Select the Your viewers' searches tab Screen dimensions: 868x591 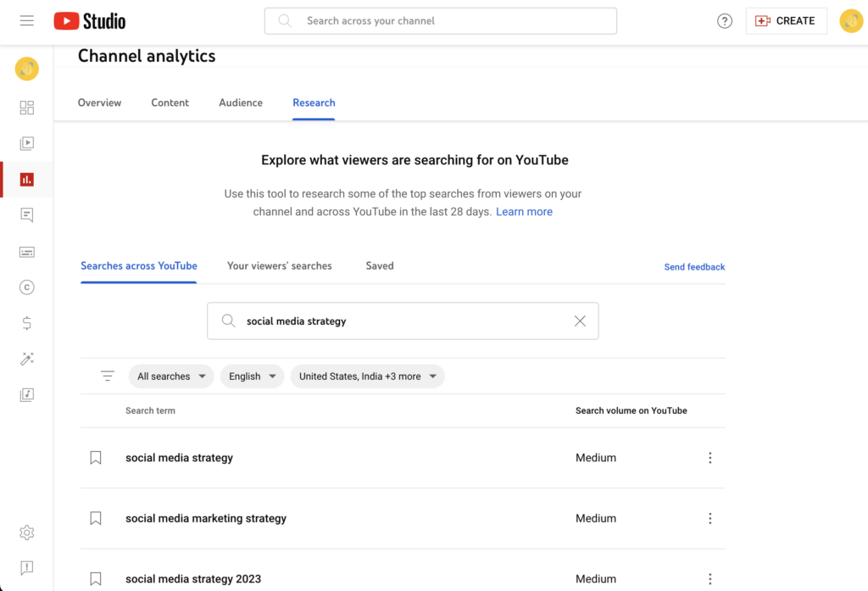pos(279,265)
